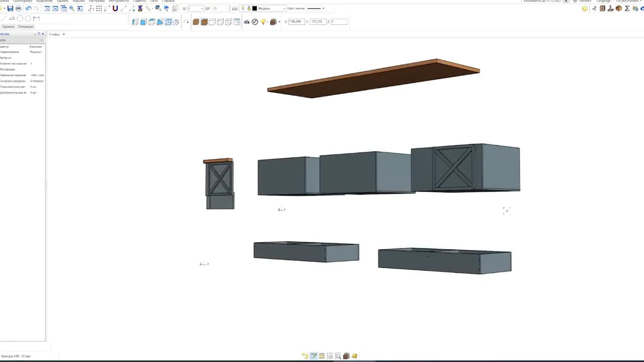Image resolution: width=644 pixels, height=362 pixels.
Task: Toggle the dotted grid icon in the toolbar
Action: 99,9
